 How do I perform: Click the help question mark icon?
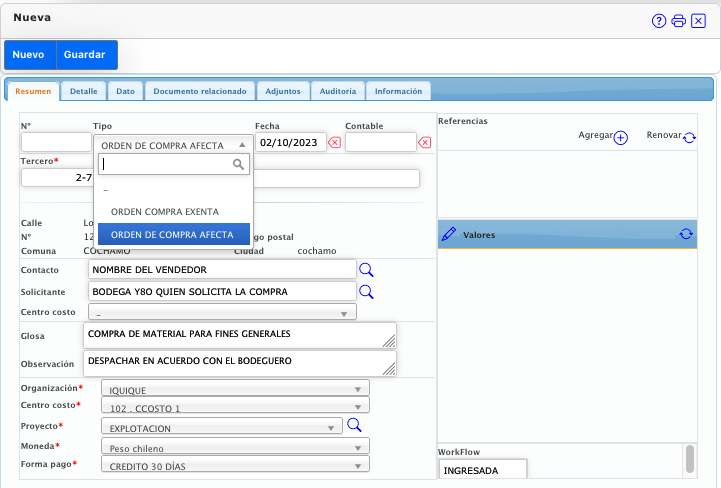click(659, 21)
